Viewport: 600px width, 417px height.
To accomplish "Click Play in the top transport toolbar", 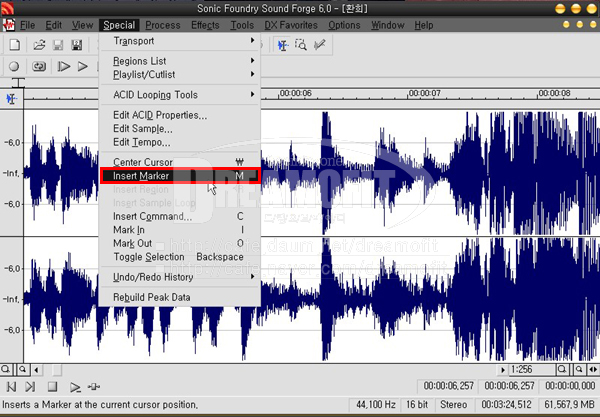I will tap(82, 67).
